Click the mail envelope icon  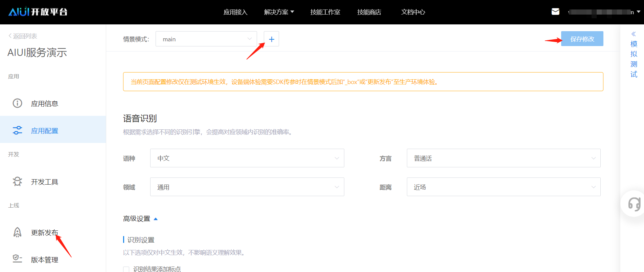[x=555, y=12]
